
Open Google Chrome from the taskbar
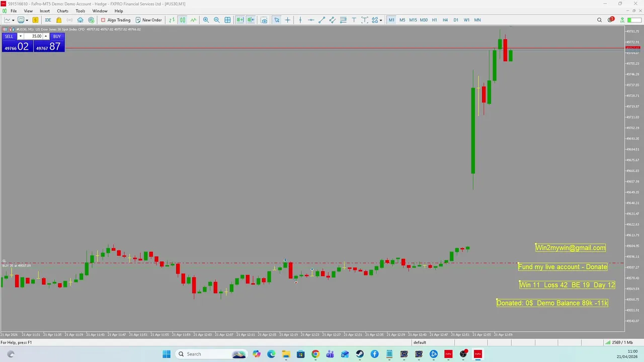coord(315,354)
